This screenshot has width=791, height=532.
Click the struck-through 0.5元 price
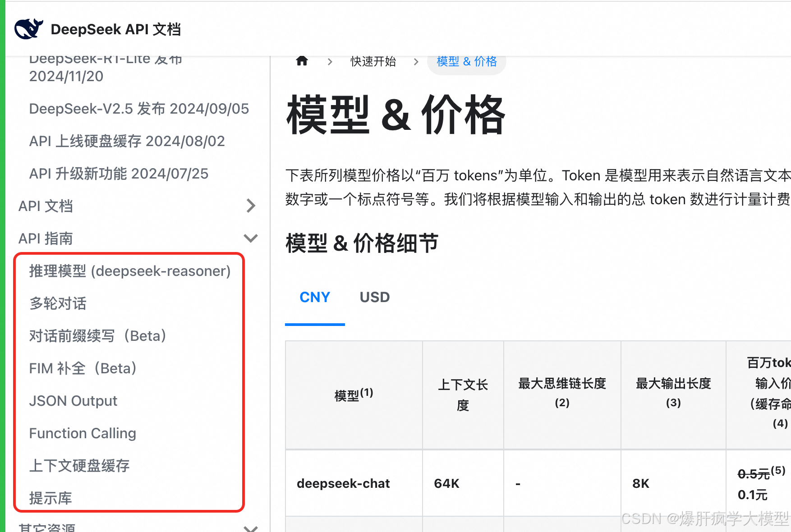(754, 474)
